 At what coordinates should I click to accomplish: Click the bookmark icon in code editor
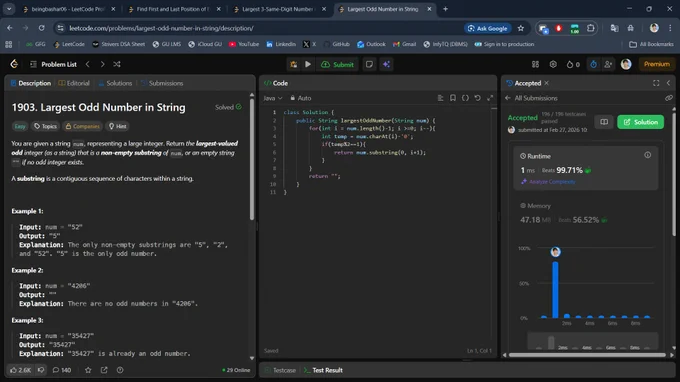point(453,98)
